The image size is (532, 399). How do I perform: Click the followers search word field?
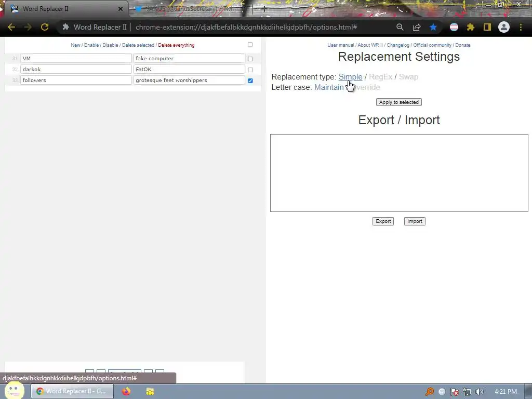(x=76, y=80)
